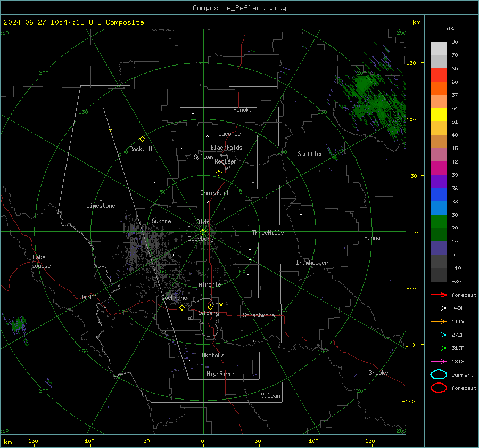Select the Vulcan label

click(x=270, y=396)
